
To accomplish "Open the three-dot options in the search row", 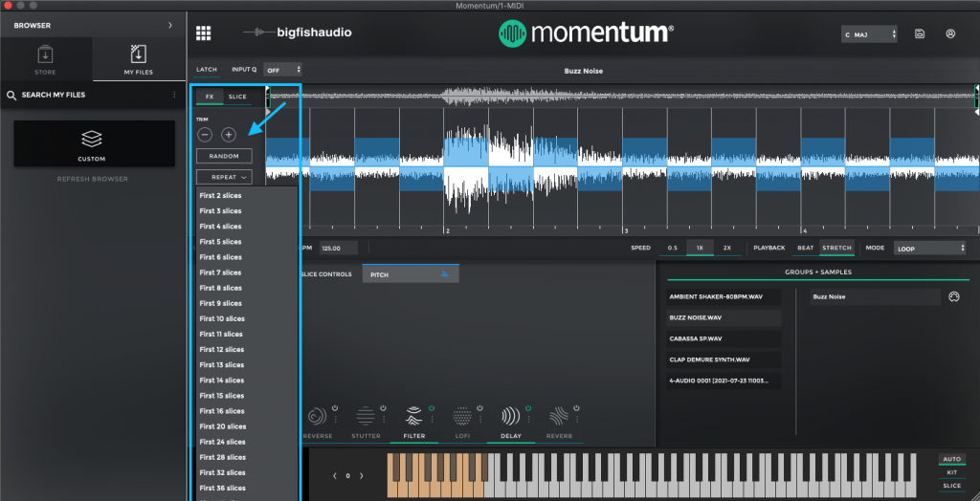I will [x=174, y=95].
